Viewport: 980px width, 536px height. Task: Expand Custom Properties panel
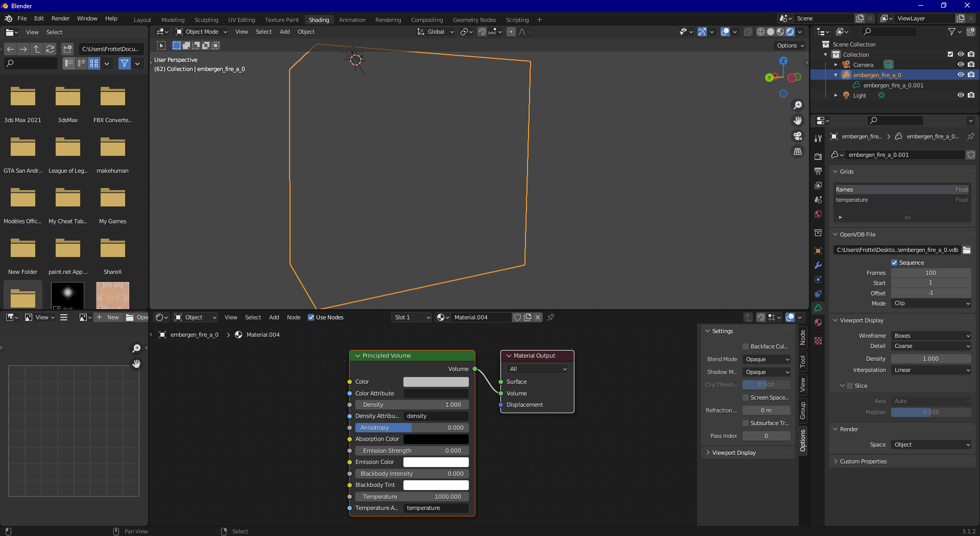click(863, 461)
